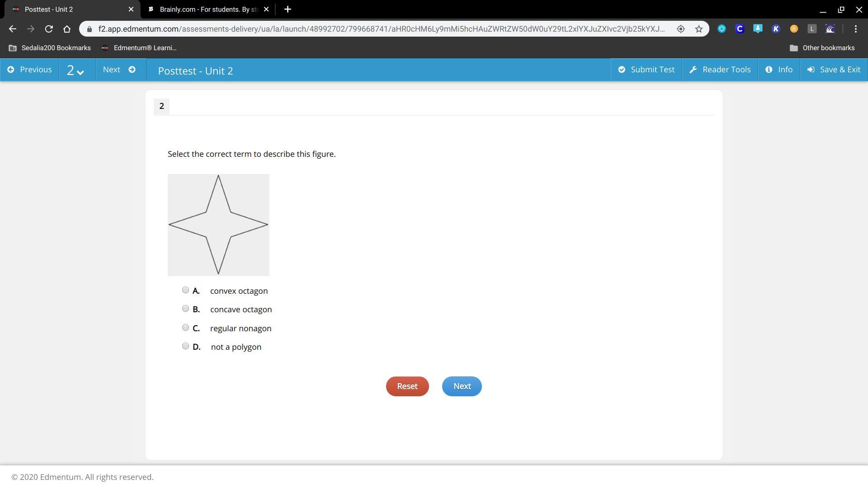Select answer A 'convex octagon'

click(x=185, y=290)
